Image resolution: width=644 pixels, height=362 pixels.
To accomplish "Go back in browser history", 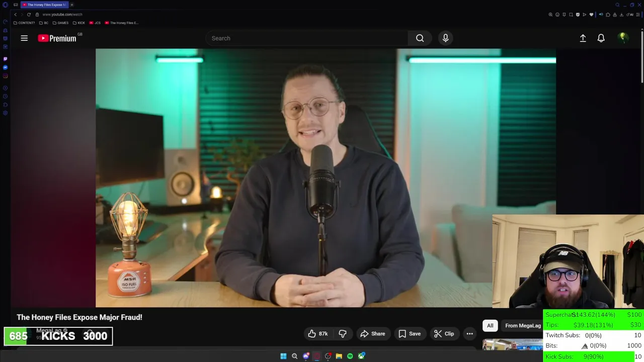I will tap(15, 15).
